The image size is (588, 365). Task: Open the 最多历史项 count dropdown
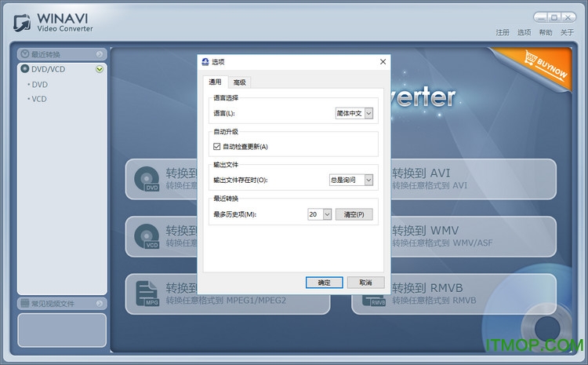tap(327, 214)
